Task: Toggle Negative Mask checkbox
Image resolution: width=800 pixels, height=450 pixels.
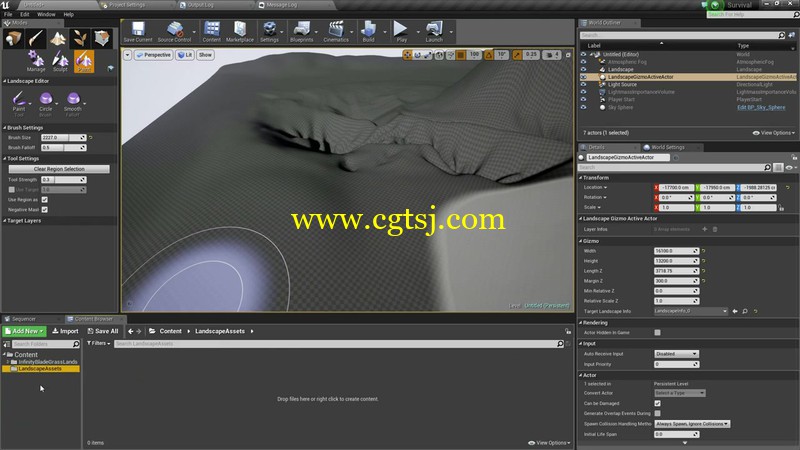Action: point(44,210)
